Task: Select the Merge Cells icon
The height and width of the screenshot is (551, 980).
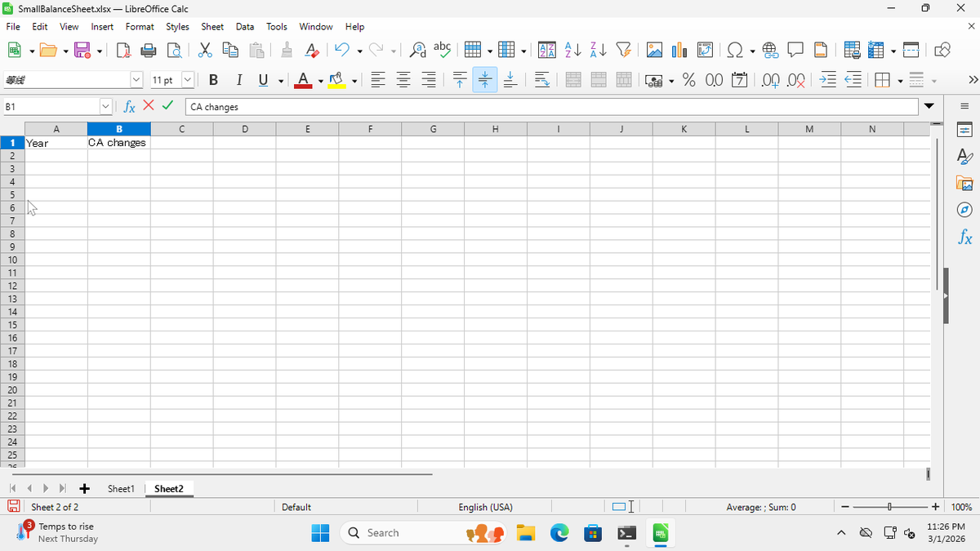Action: pyautogui.click(x=598, y=79)
